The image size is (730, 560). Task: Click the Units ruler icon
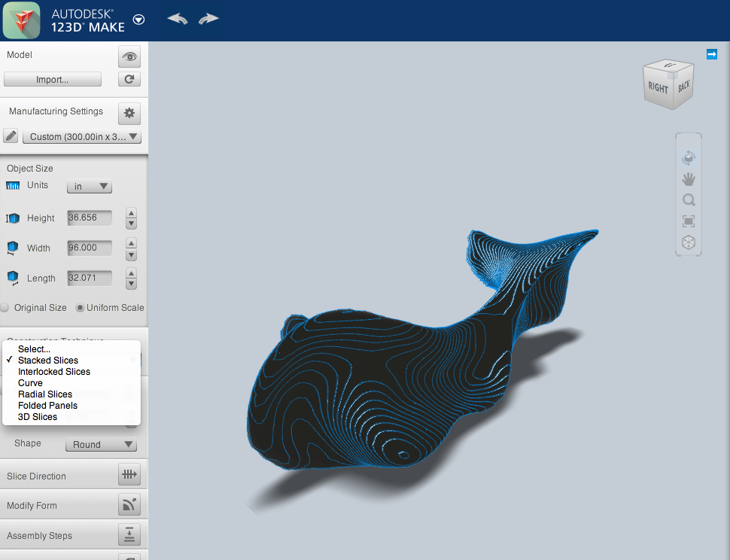click(x=13, y=186)
